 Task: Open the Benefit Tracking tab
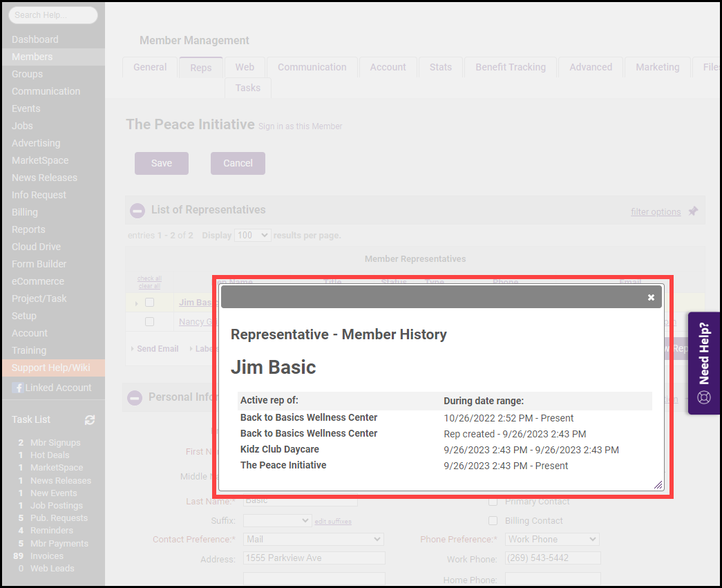point(510,68)
